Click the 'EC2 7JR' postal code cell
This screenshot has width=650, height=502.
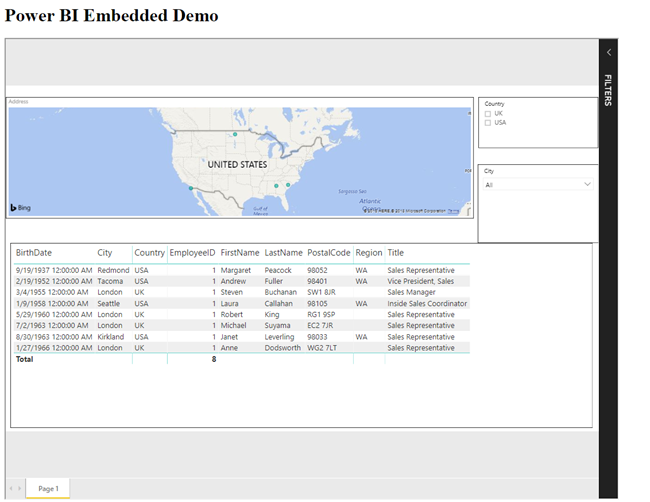click(320, 325)
